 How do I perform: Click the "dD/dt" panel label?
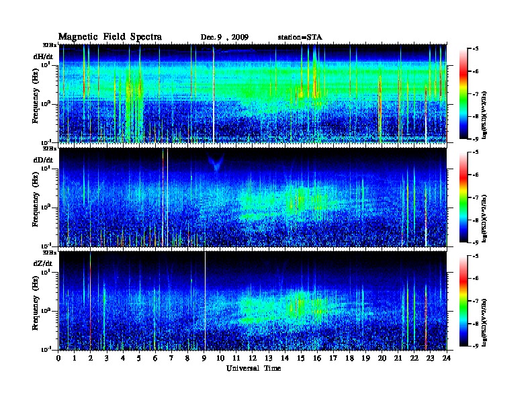click(43, 160)
